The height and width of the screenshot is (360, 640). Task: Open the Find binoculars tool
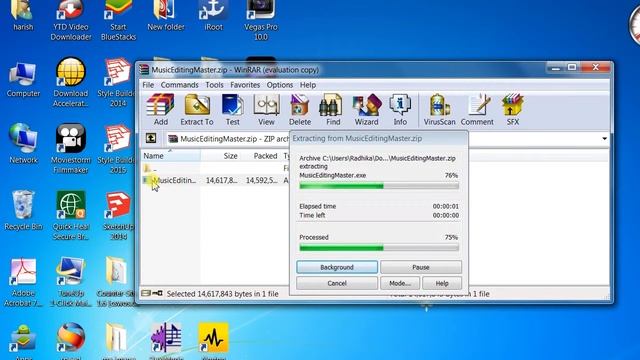(333, 110)
